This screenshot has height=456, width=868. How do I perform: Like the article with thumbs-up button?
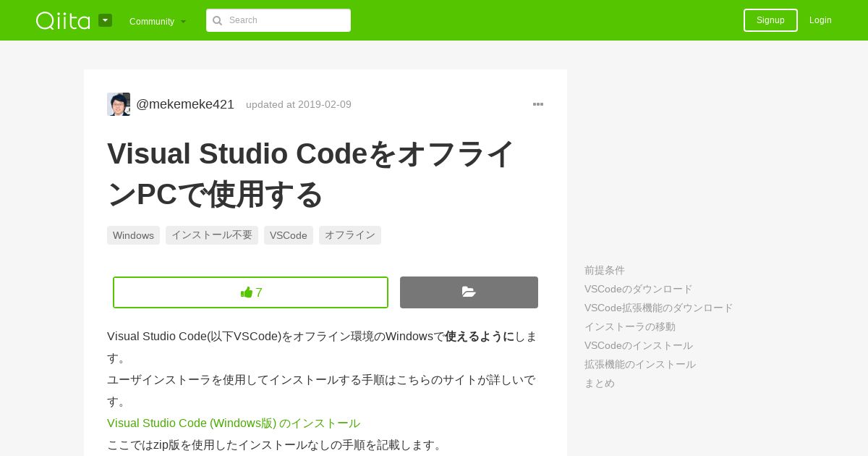click(x=250, y=292)
